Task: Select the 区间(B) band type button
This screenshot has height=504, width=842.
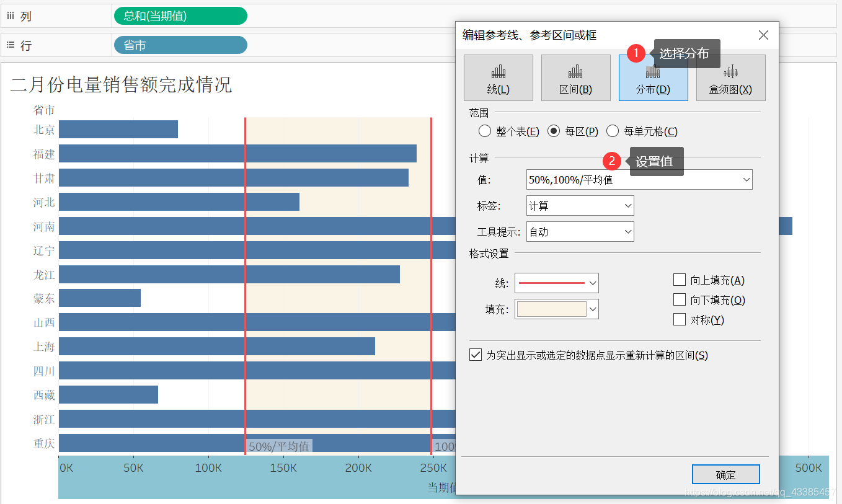Action: click(576, 77)
